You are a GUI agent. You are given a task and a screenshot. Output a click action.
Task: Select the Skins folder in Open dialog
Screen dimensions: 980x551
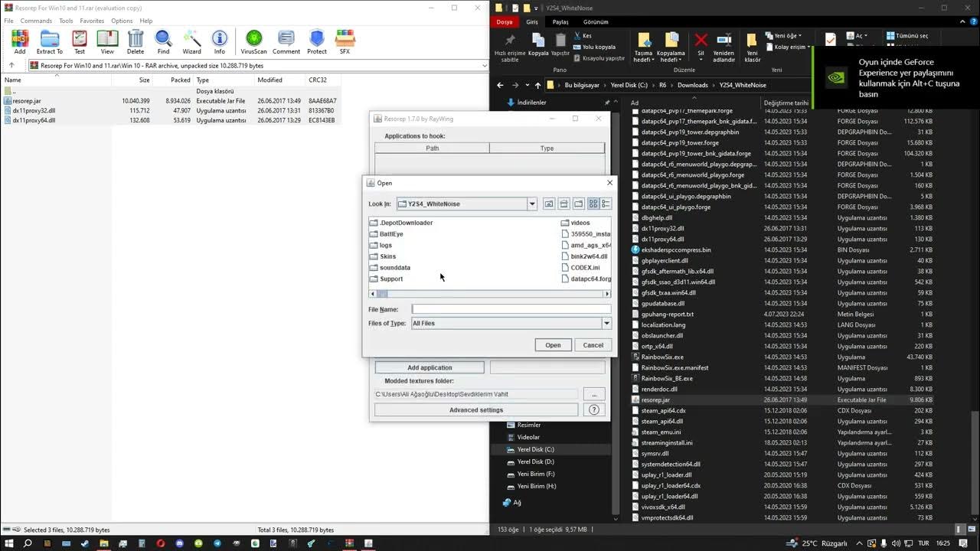pos(382,256)
